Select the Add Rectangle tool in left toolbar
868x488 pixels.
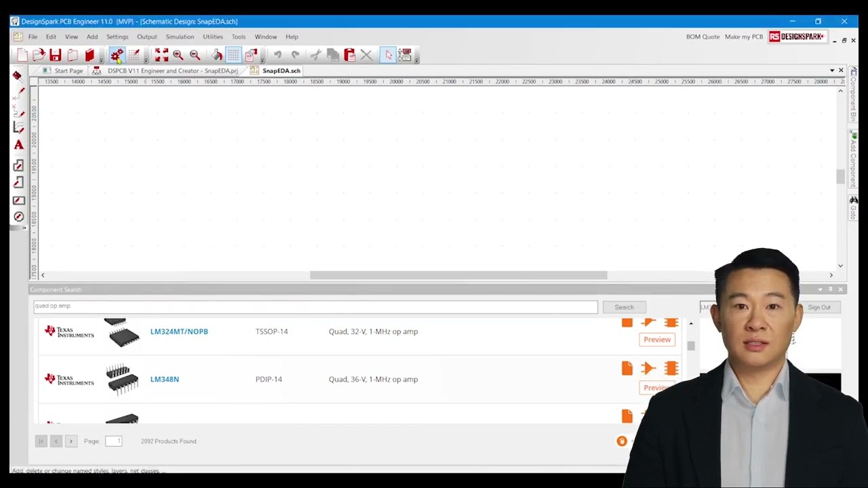click(18, 200)
